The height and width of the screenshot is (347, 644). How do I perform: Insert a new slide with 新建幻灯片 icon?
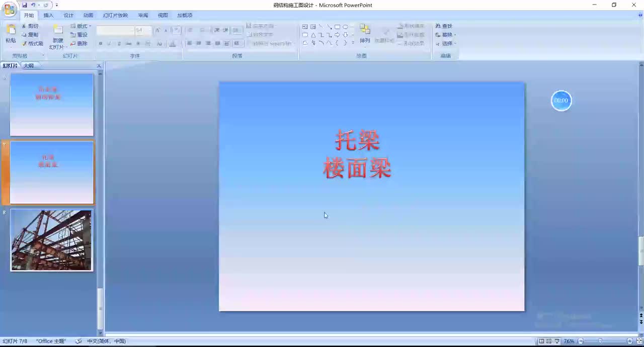(x=58, y=30)
